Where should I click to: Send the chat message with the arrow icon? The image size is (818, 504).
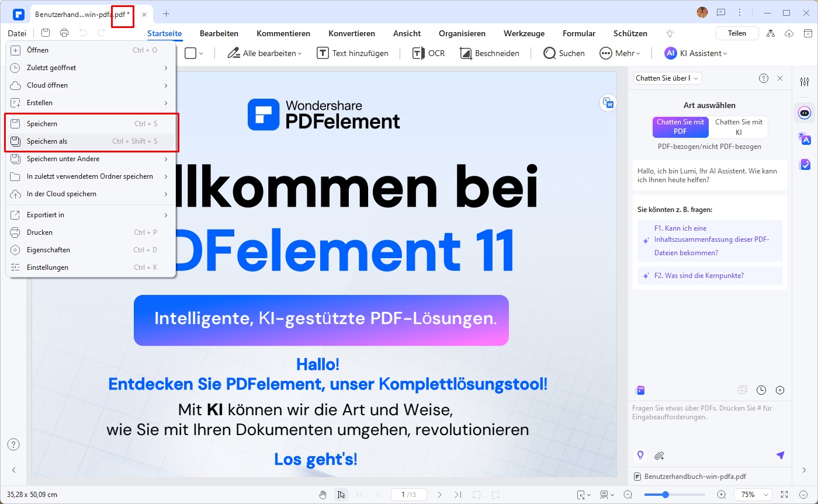pyautogui.click(x=780, y=455)
